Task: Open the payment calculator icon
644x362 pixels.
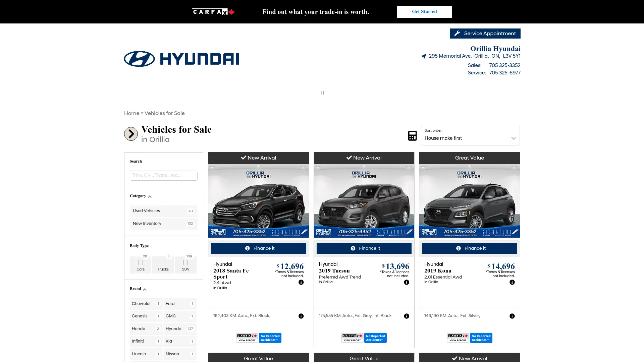Action: 412,136
